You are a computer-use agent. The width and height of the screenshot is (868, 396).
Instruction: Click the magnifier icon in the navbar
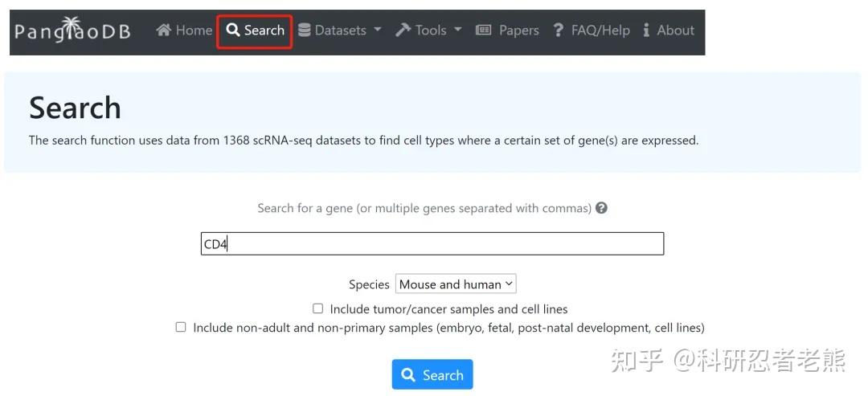(x=233, y=31)
